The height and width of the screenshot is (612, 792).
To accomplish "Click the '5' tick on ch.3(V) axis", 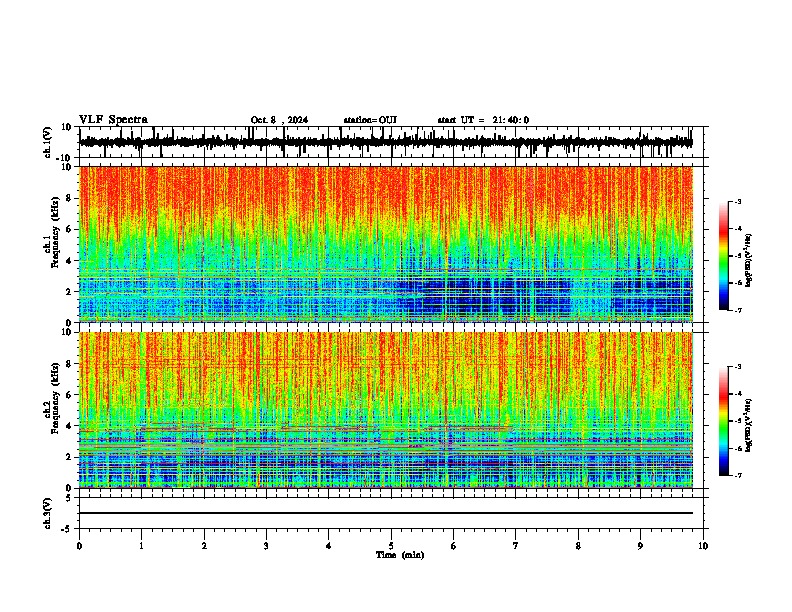I will (69, 498).
